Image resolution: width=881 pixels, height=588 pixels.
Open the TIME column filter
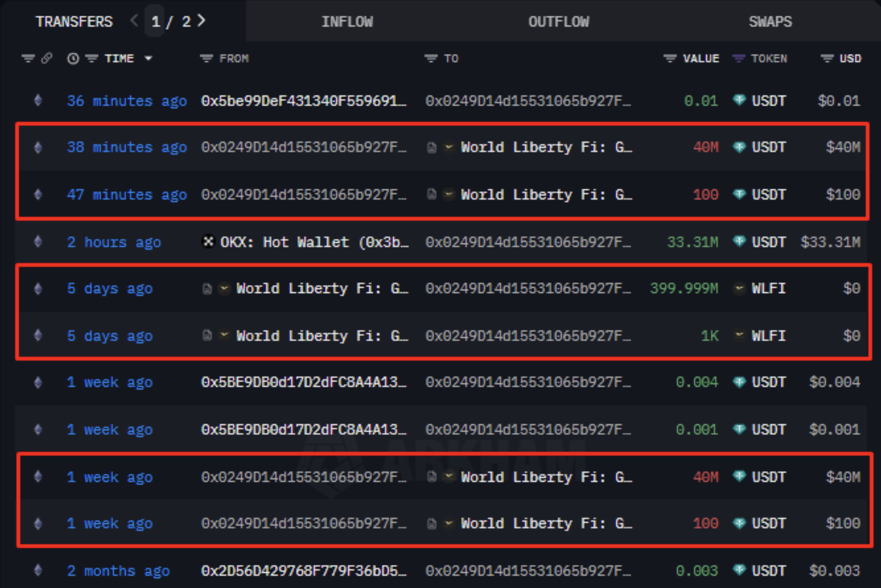pos(92,58)
